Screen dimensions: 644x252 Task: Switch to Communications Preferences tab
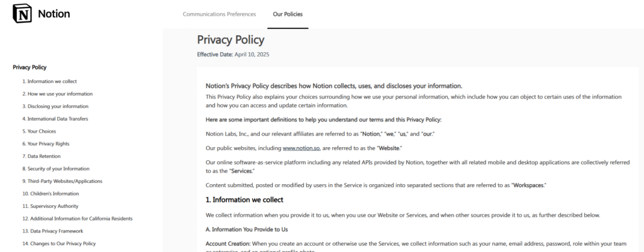point(219,14)
